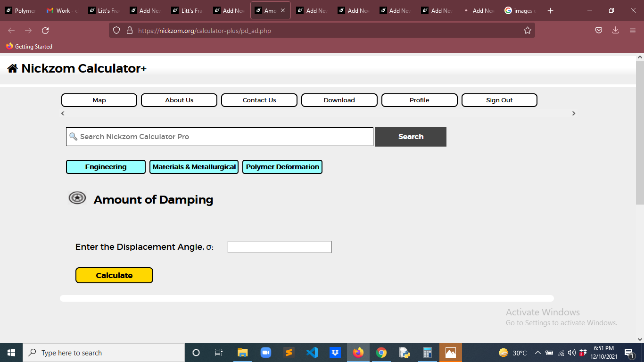
Task: Launch File Explorer from the taskbar
Action: 242,353
